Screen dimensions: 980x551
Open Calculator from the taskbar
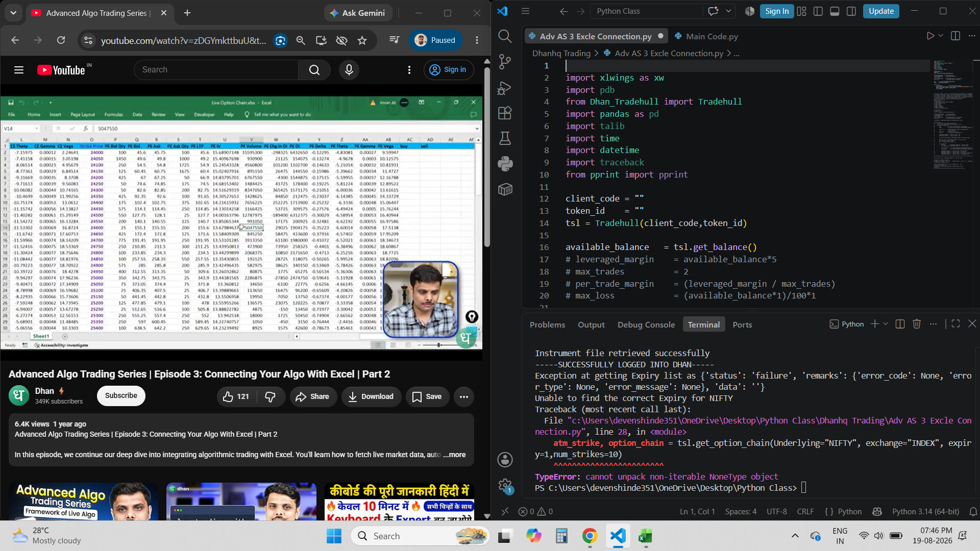(561, 536)
